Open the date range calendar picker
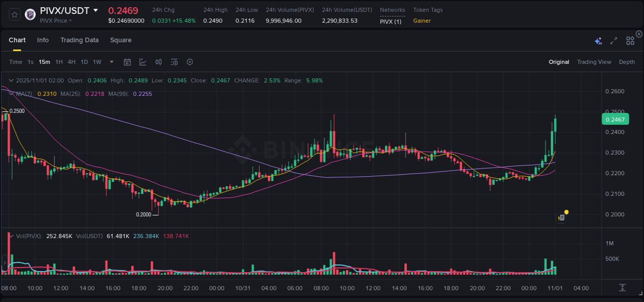The width and height of the screenshot is (644, 302). 127,62
